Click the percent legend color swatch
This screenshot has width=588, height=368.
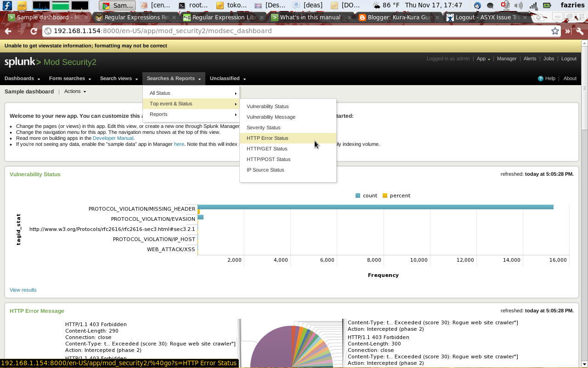point(385,196)
